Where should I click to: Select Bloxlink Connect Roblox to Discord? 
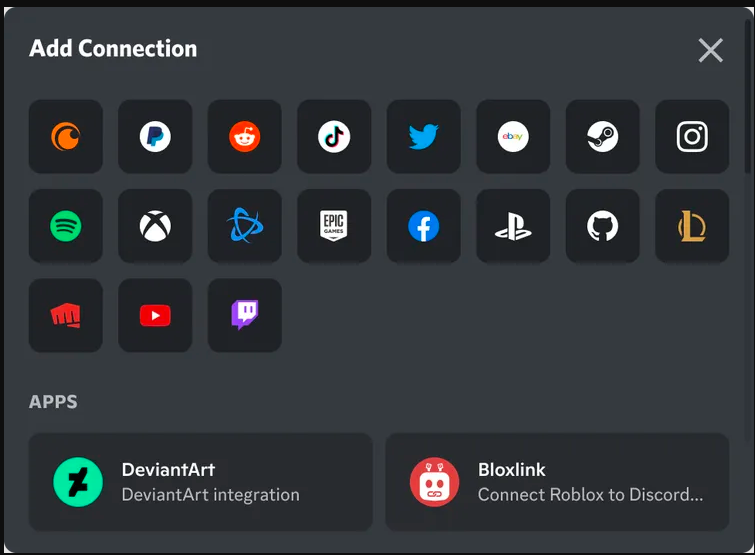(x=557, y=482)
